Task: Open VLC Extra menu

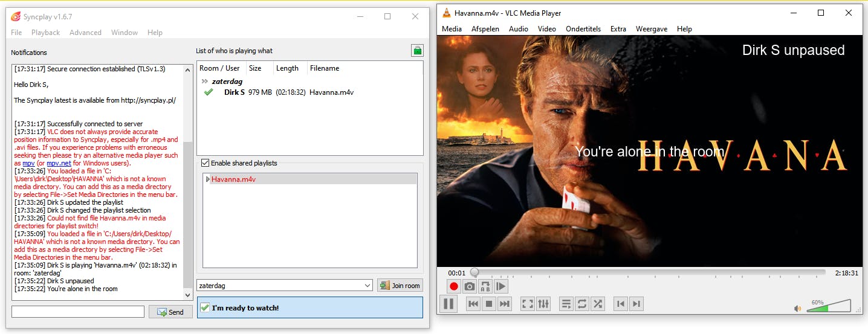Action: click(x=618, y=29)
